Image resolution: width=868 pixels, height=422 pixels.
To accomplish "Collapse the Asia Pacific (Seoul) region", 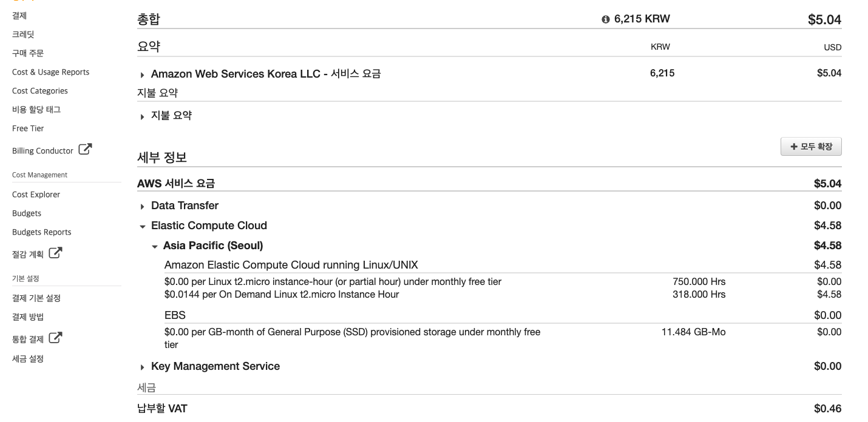I will (155, 247).
